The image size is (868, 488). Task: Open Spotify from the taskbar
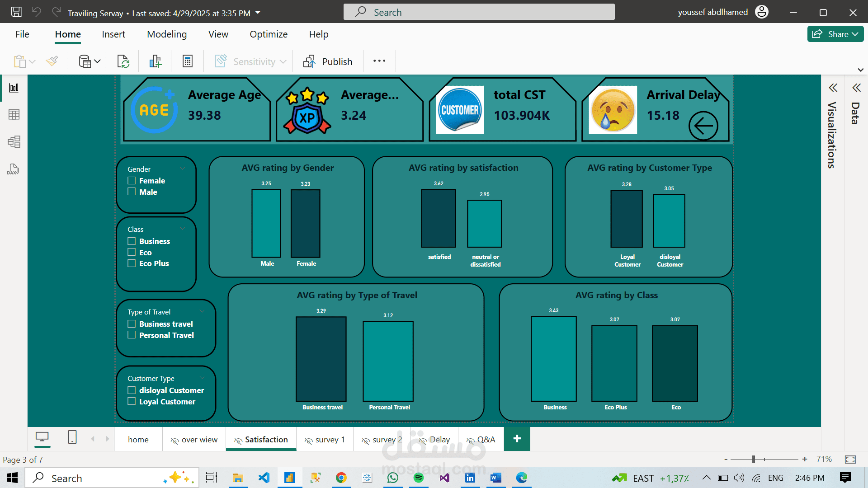[x=419, y=478]
